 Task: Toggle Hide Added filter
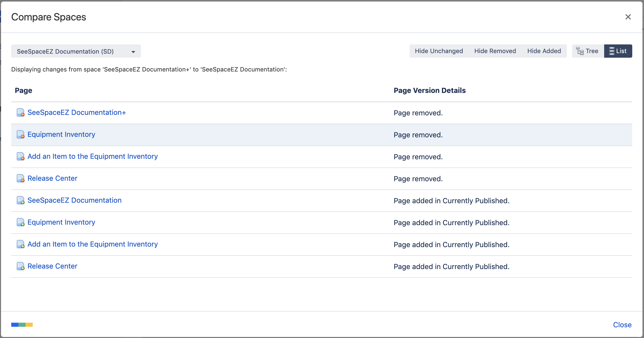(544, 51)
